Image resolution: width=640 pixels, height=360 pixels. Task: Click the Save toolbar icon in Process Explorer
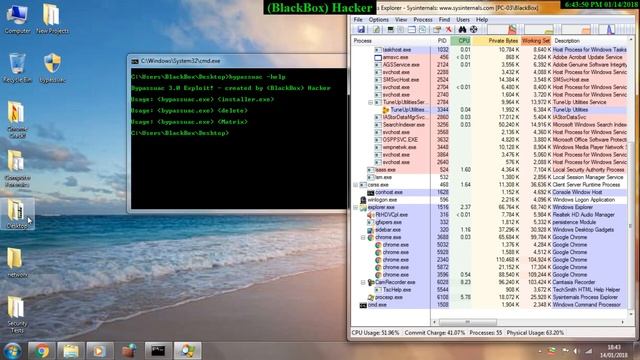[x=361, y=29]
